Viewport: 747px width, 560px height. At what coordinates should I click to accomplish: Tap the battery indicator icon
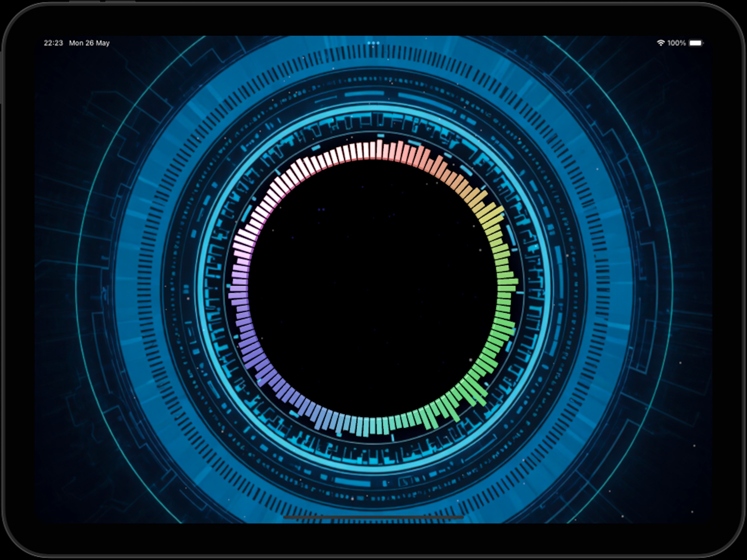pyautogui.click(x=696, y=43)
